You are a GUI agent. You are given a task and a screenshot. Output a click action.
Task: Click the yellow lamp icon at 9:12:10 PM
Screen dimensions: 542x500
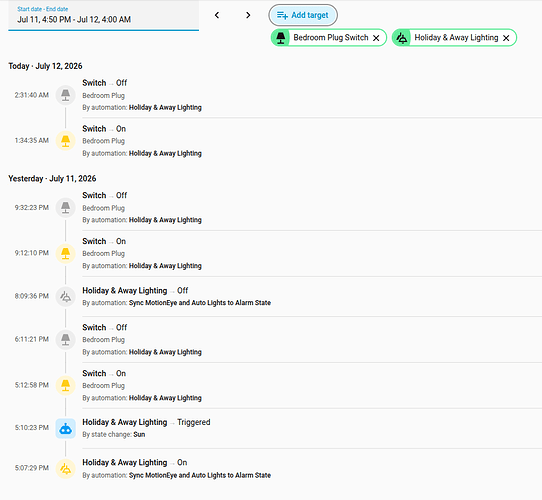tap(65, 253)
